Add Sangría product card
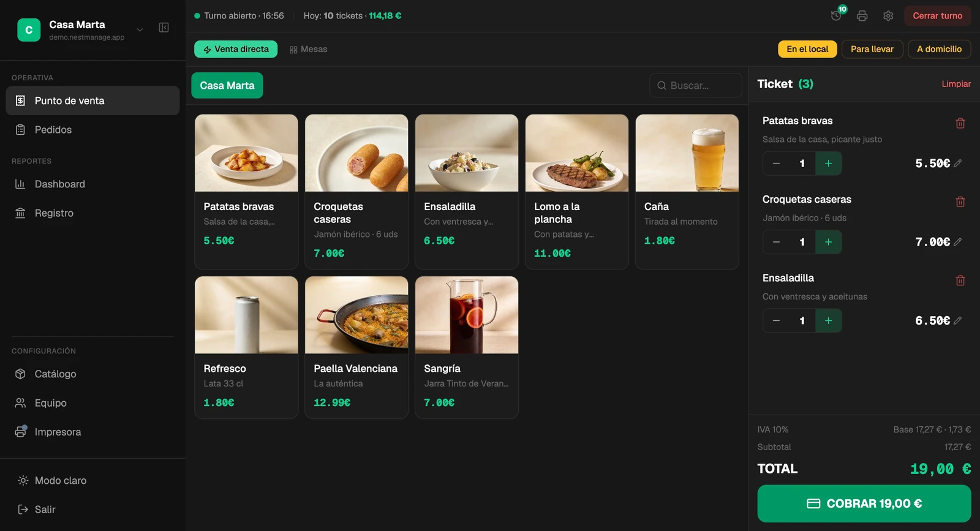Viewport: 980px width, 531px height. point(467,347)
